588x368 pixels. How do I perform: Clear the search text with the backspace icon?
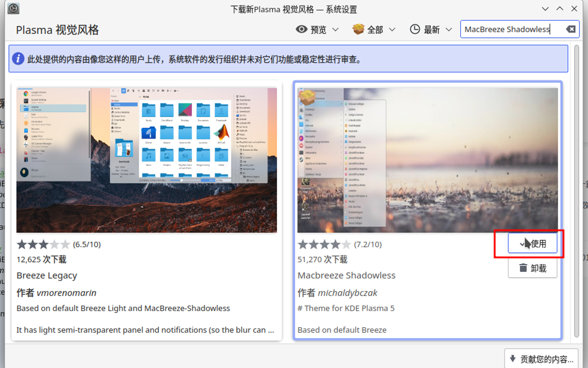point(571,29)
